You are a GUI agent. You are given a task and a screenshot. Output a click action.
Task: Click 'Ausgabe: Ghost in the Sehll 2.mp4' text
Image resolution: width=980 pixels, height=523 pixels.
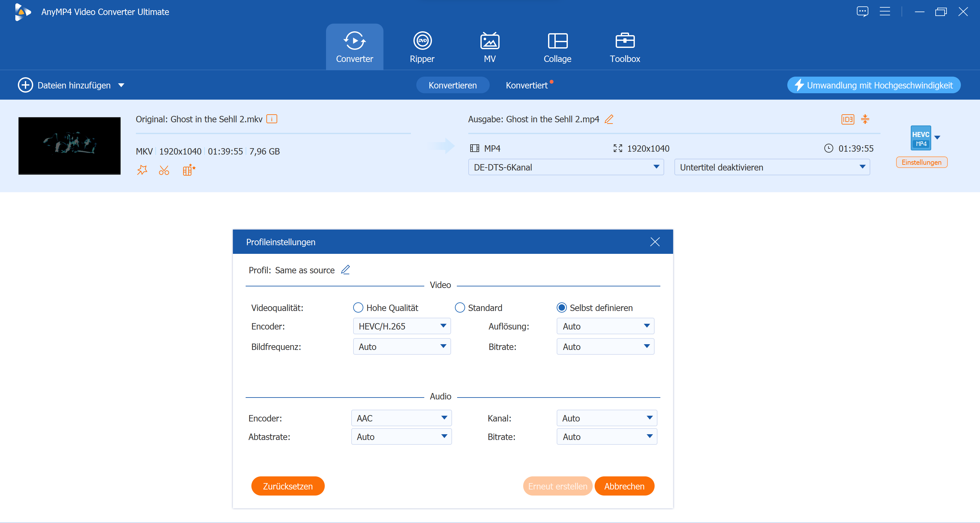point(533,119)
